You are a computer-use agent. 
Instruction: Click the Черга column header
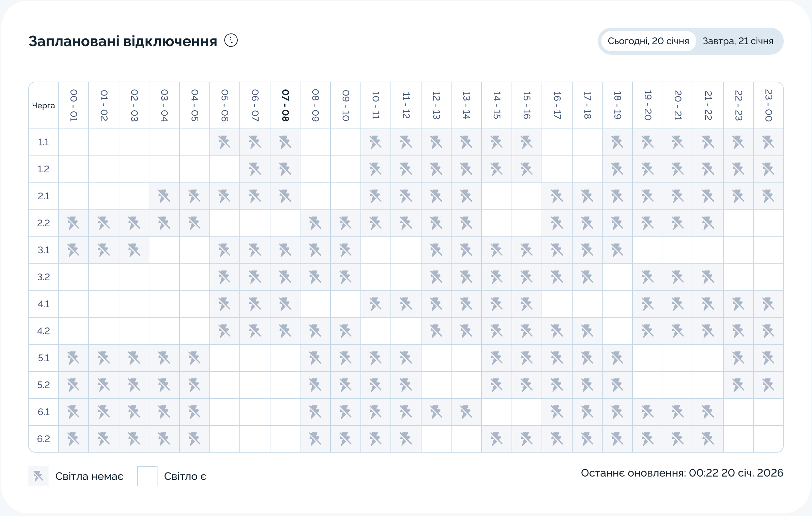[43, 105]
